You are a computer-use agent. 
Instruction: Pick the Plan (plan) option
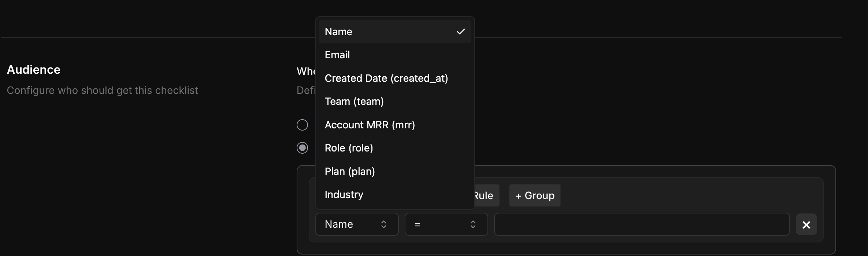click(x=350, y=172)
